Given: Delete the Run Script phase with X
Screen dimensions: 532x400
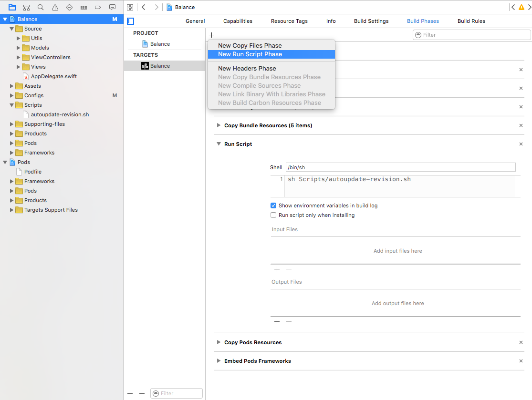Looking at the screenshot, I should click(521, 144).
